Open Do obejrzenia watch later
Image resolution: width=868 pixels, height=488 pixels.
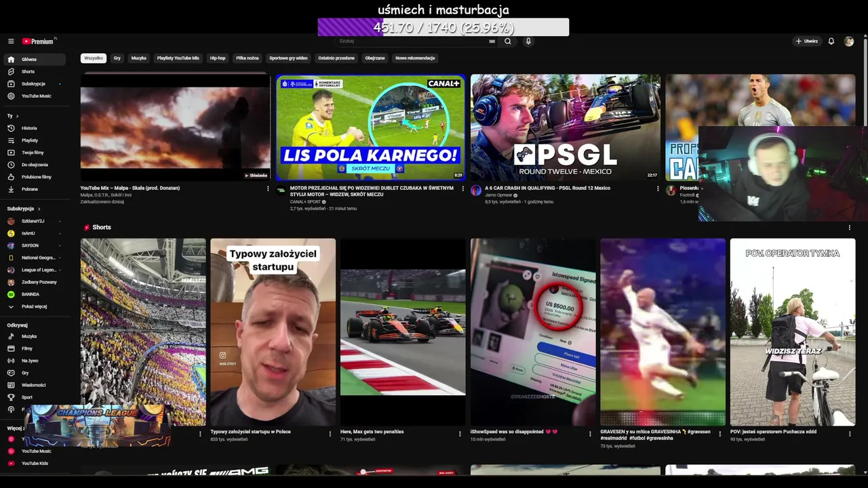[36, 165]
